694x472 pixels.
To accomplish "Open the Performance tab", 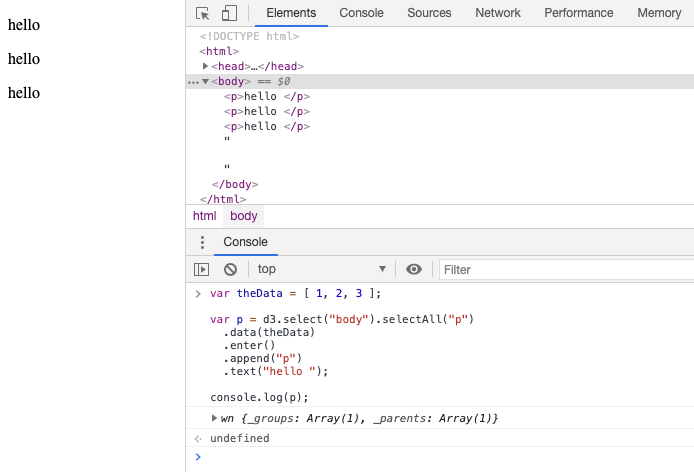I will [x=579, y=13].
